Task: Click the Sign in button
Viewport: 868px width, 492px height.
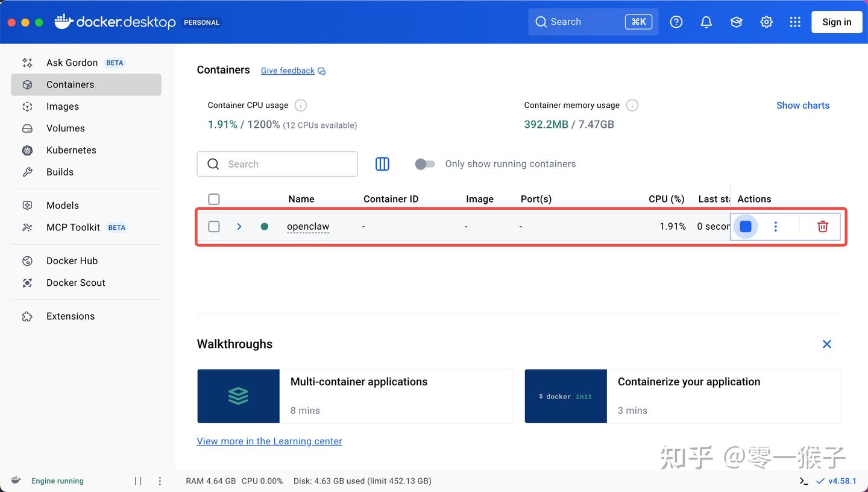Action: pos(837,22)
